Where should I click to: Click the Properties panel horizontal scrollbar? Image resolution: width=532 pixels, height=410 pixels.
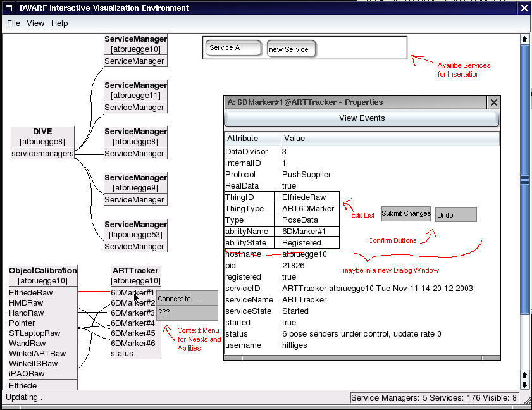[x=362, y=357]
